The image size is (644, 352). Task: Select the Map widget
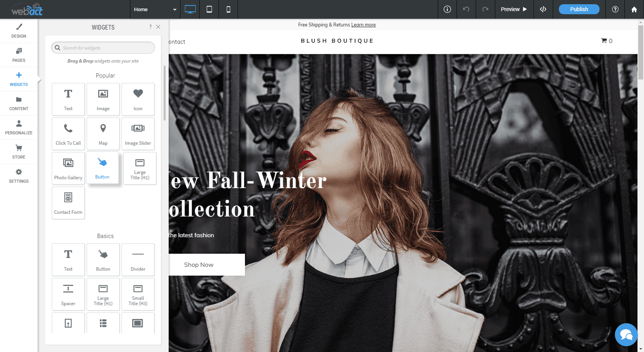point(103,134)
